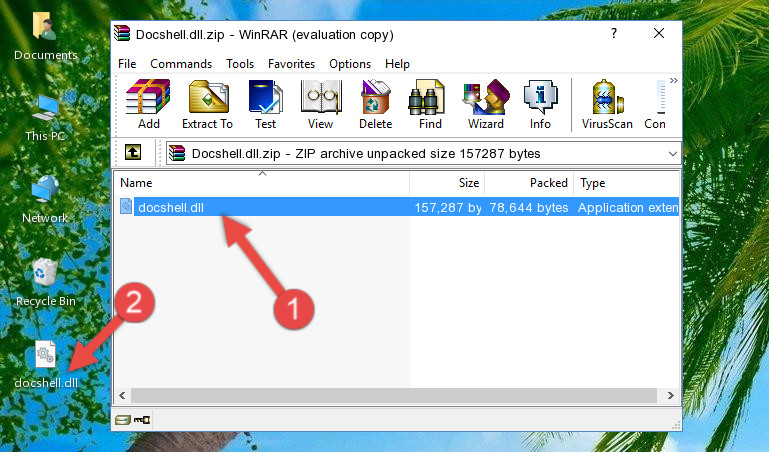Image resolution: width=769 pixels, height=452 pixels.
Task: Select docshell.dll in the archive list
Action: (x=171, y=208)
